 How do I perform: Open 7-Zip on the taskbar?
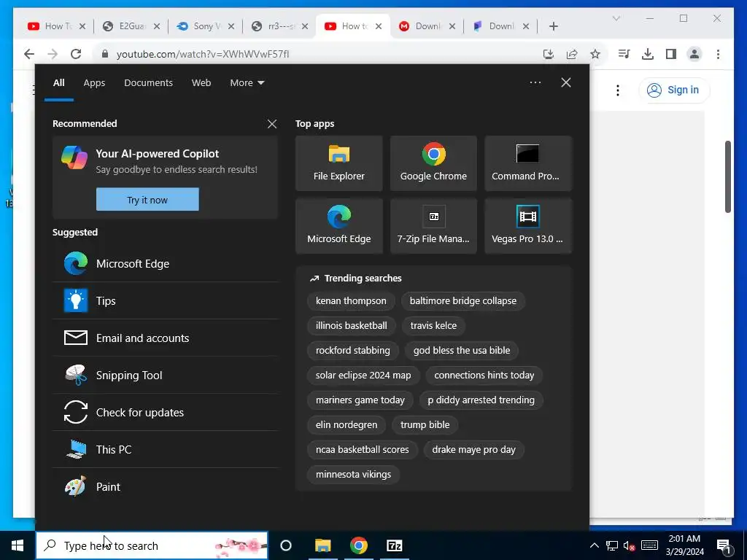(395, 545)
